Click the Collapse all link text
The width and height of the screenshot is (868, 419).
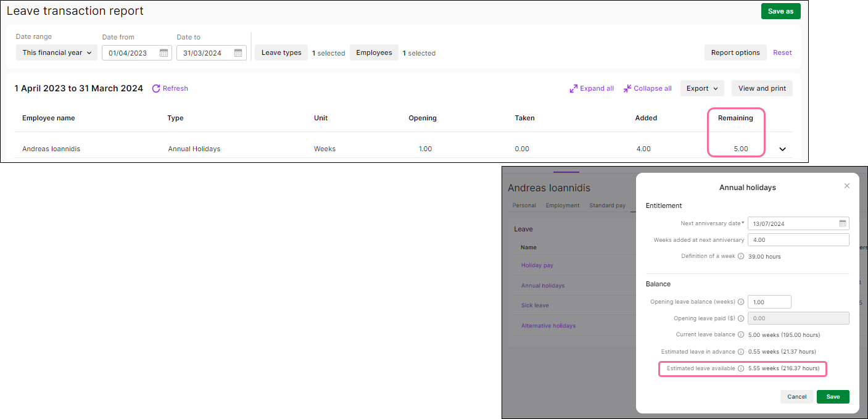[653, 88]
